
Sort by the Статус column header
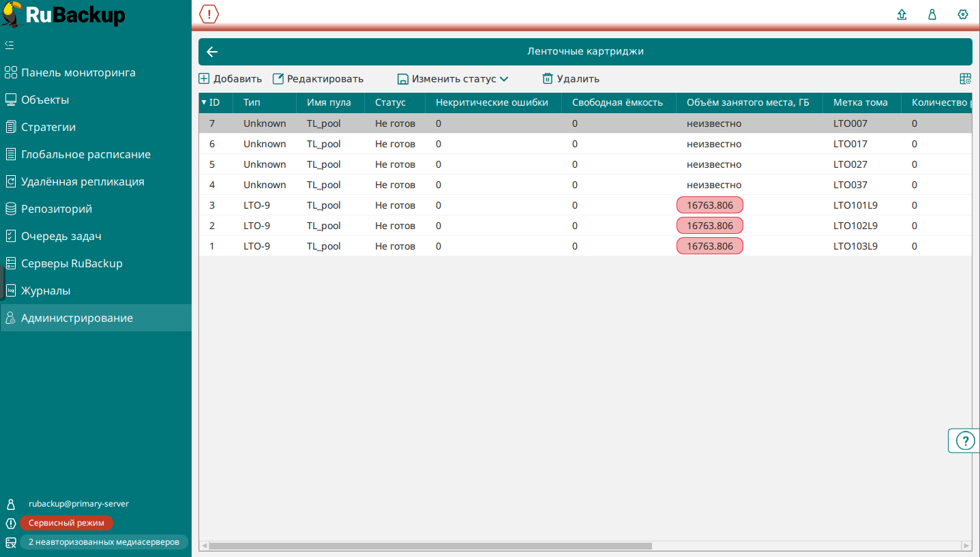390,103
